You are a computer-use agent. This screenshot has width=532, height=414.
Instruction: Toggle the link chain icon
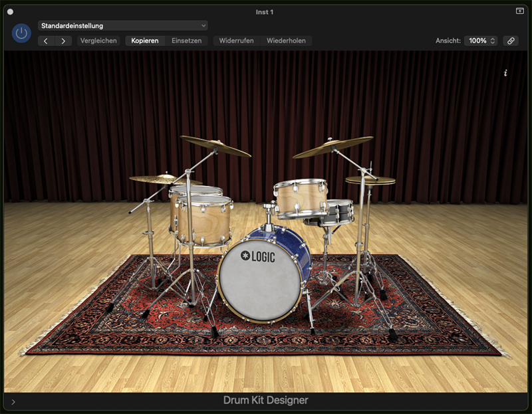[511, 41]
